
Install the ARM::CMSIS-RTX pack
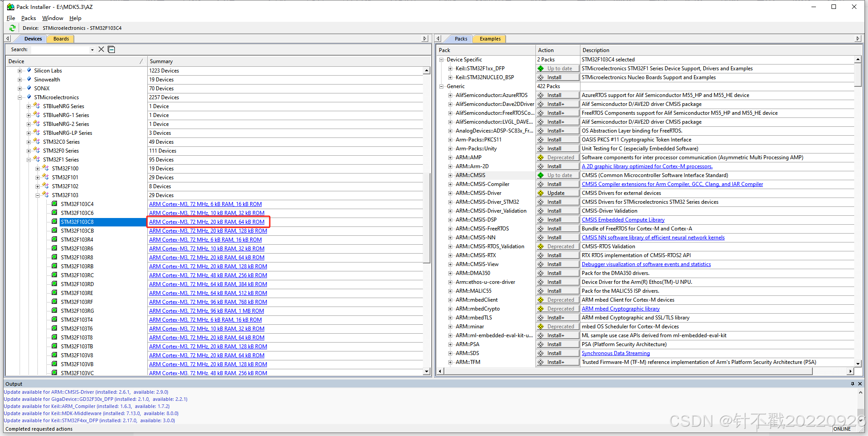click(558, 255)
